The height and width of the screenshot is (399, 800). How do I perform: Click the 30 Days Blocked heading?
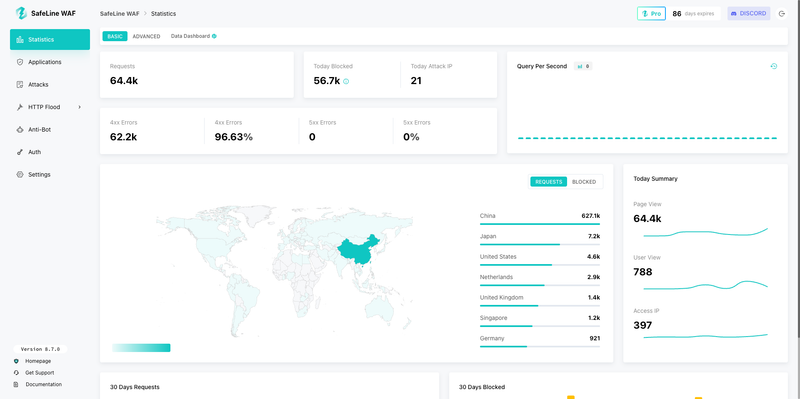click(482, 387)
